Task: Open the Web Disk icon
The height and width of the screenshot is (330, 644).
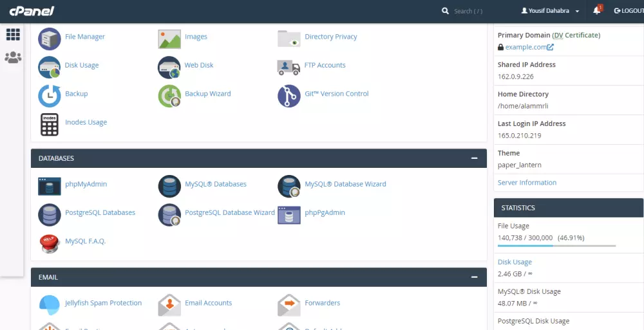Action: [x=169, y=68]
